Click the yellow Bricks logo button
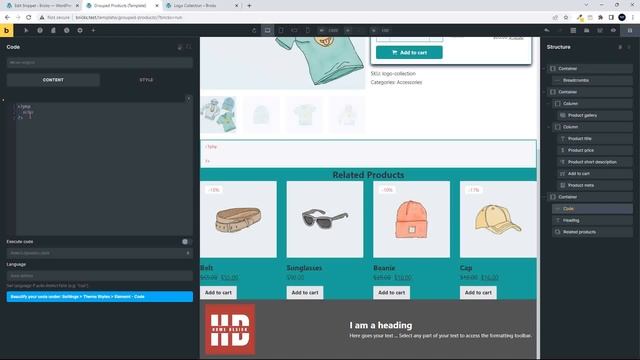Image resolution: width=640 pixels, height=360 pixels. 7,30
